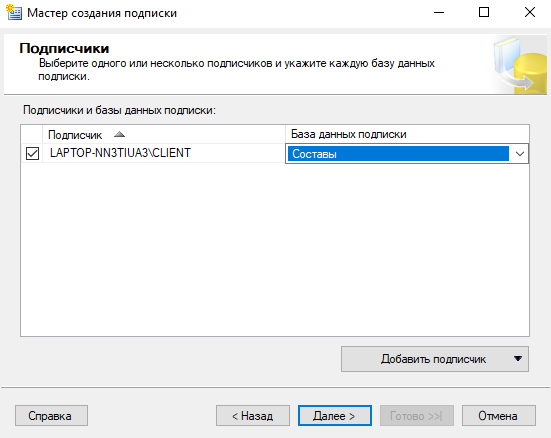The image size is (551, 438).
Task: Sort by the Подписчик column header
Action: [x=163, y=134]
